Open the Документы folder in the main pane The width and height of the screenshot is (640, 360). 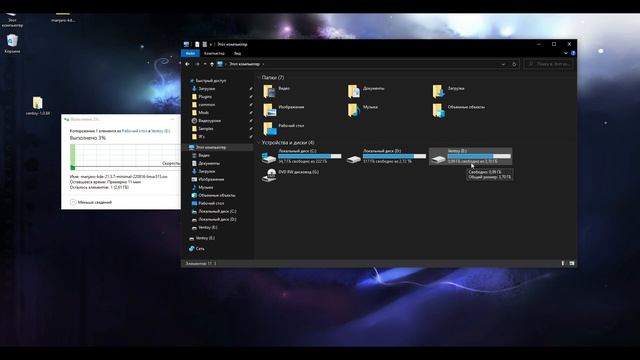(367, 91)
